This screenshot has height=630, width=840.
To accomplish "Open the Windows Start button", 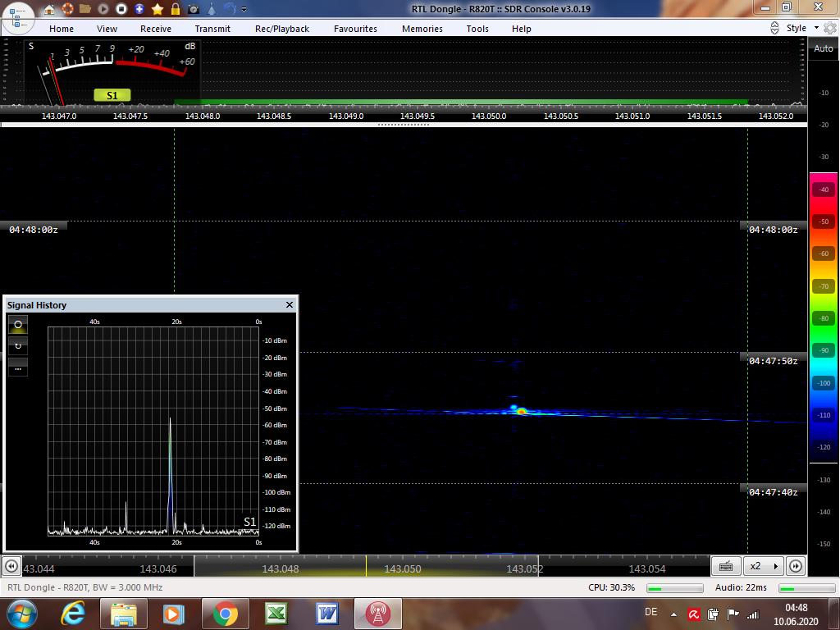I will (21, 614).
